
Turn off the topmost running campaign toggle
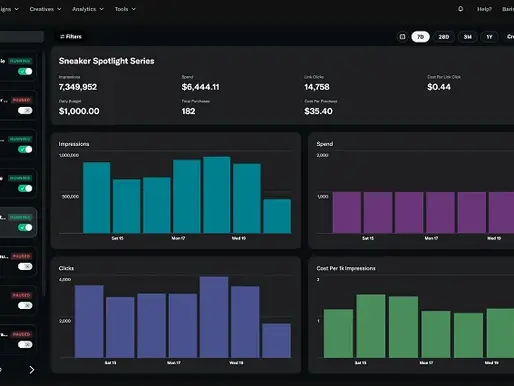coord(25,71)
